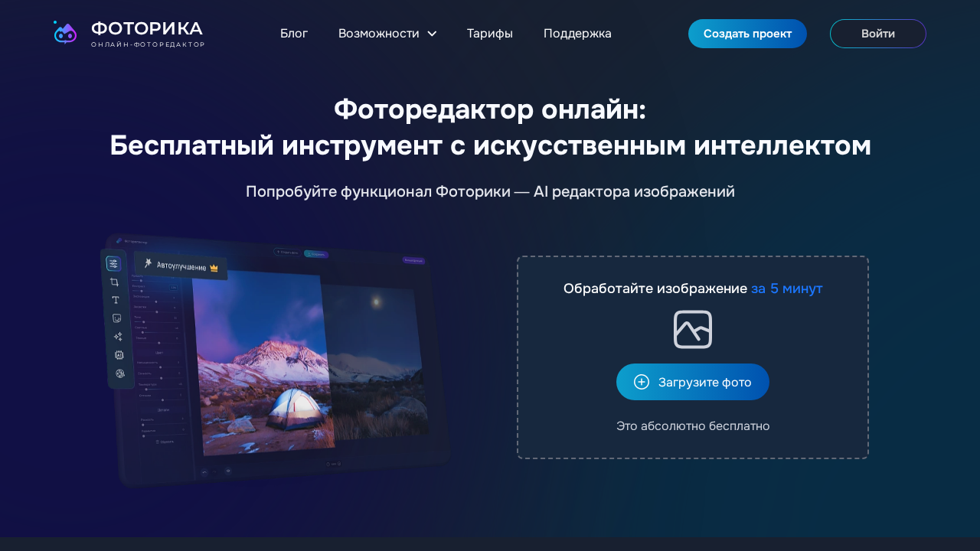This screenshot has height=551, width=980.
Task: Select the Crop tool in the editor toolbar
Action: (x=115, y=282)
